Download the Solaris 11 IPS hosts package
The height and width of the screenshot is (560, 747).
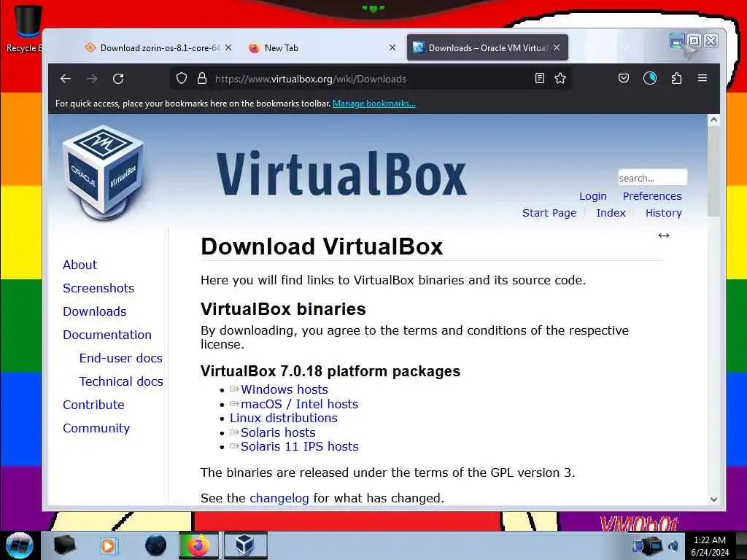tap(299, 447)
